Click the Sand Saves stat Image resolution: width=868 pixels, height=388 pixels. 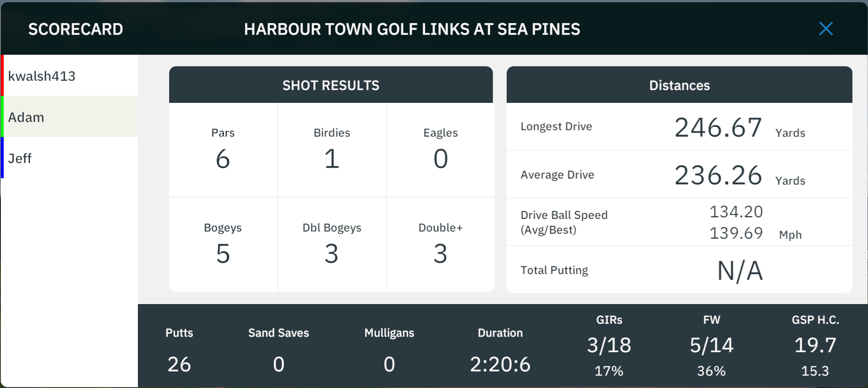(279, 349)
